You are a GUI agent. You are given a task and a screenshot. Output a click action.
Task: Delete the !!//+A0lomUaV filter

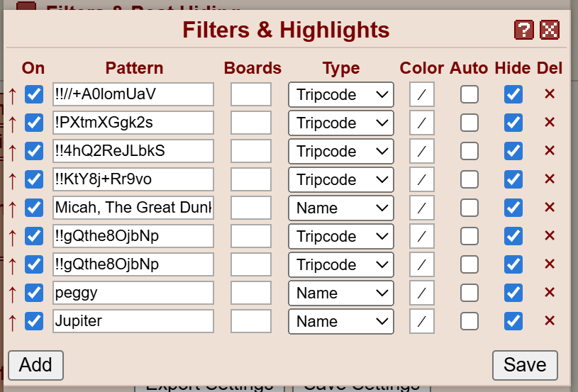click(550, 94)
